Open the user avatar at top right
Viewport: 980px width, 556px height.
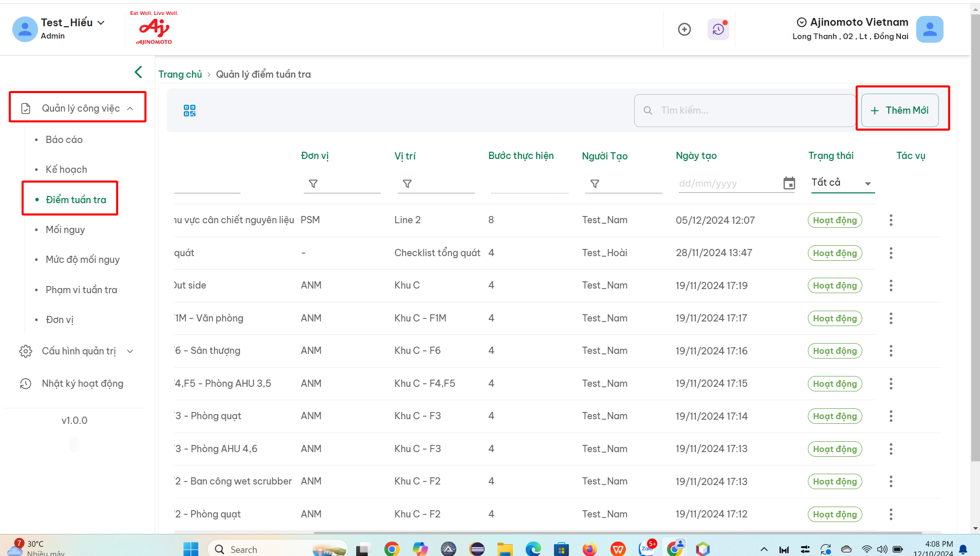point(930,29)
